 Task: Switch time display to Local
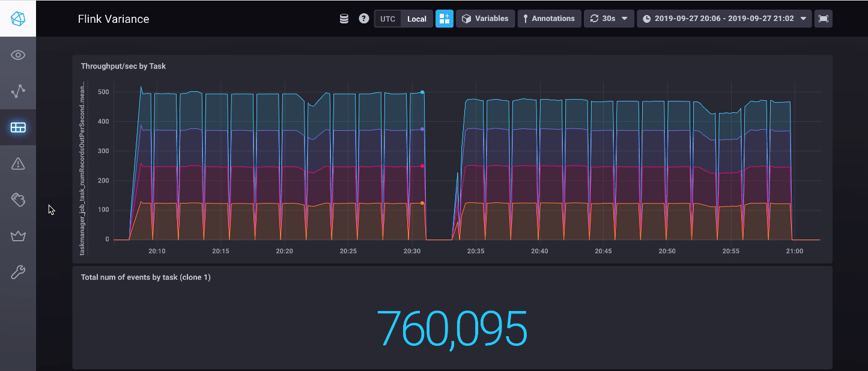(x=416, y=19)
